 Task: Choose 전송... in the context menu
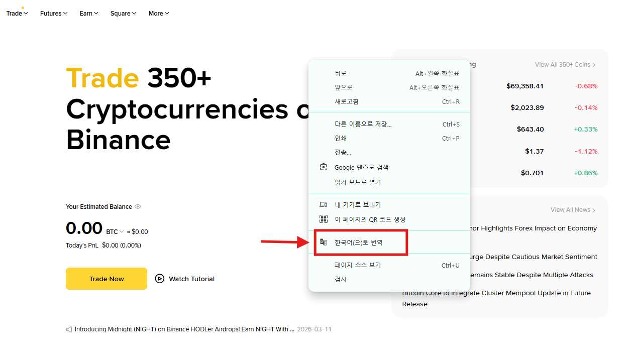pyautogui.click(x=389, y=152)
